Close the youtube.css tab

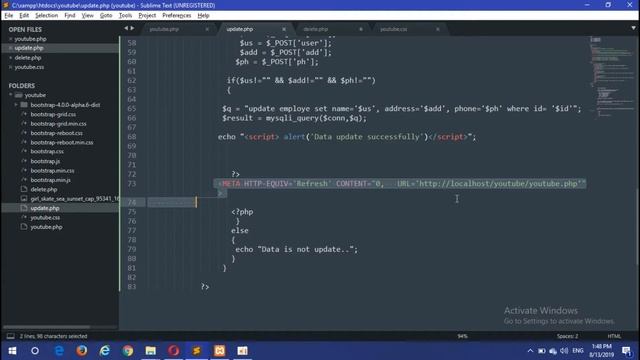point(438,29)
